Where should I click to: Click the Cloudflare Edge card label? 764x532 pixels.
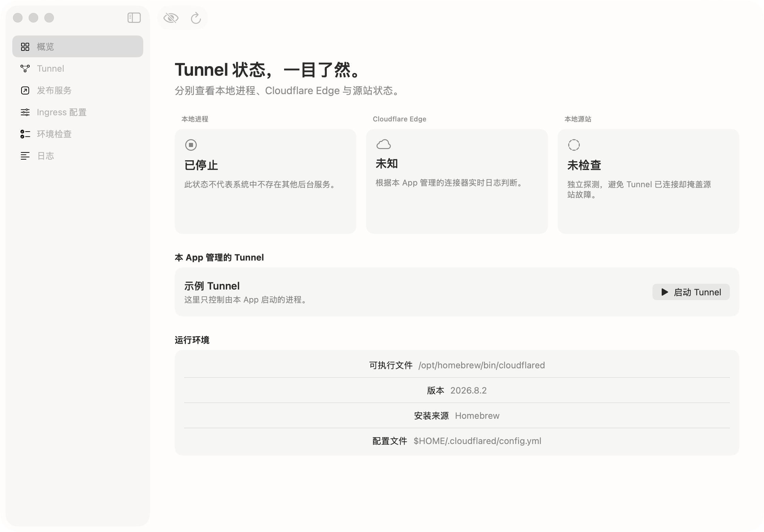point(399,119)
